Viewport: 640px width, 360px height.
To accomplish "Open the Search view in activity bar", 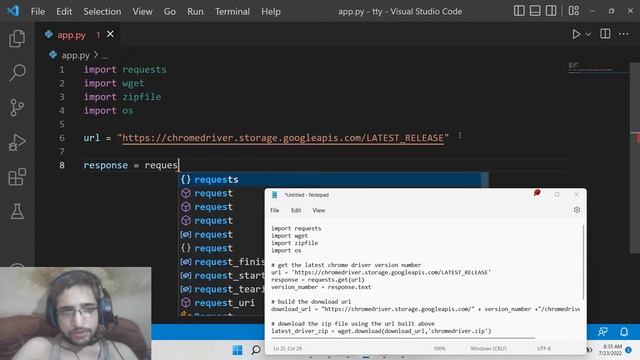I will tap(17, 73).
